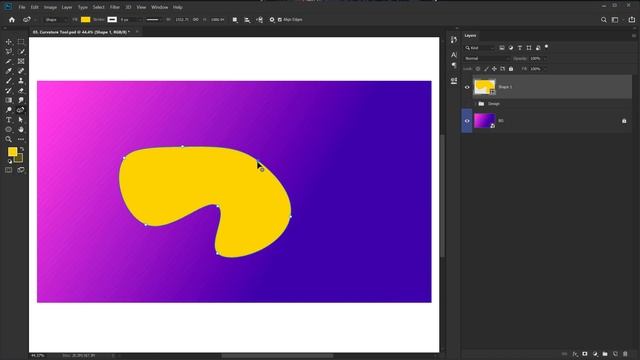Open path alignment options

[247, 20]
